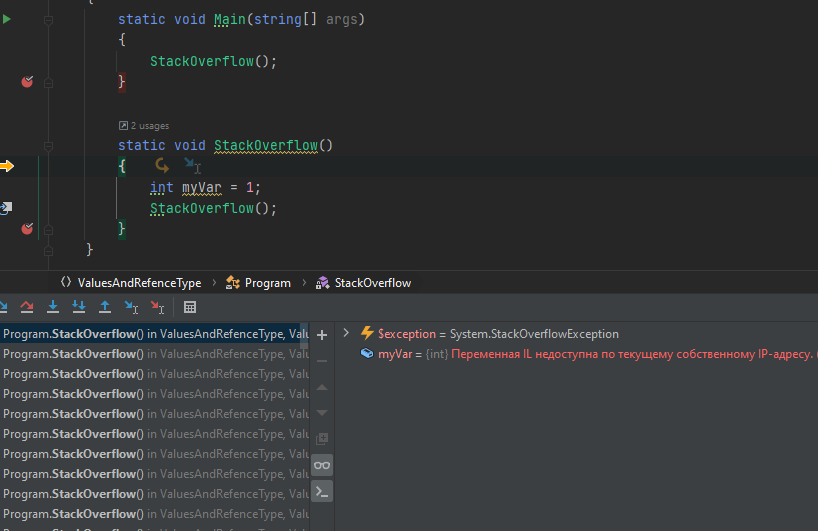Click Run to Cursor toolbar icon
Image resolution: width=818 pixels, height=531 pixels.
tap(131, 307)
